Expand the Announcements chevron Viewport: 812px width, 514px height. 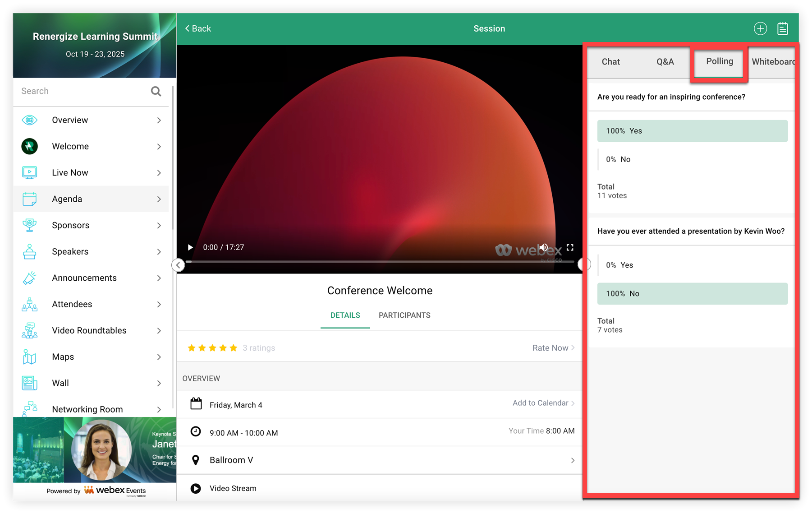pyautogui.click(x=159, y=278)
